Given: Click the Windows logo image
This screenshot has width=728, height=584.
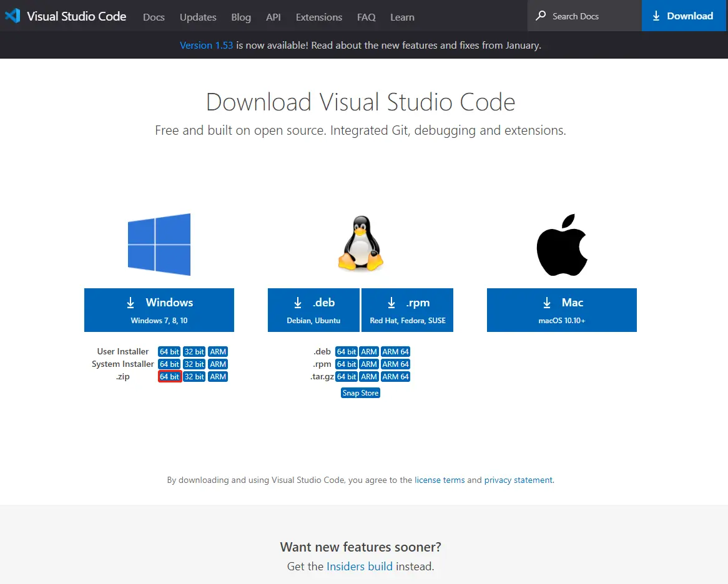Looking at the screenshot, I should pyautogui.click(x=159, y=244).
